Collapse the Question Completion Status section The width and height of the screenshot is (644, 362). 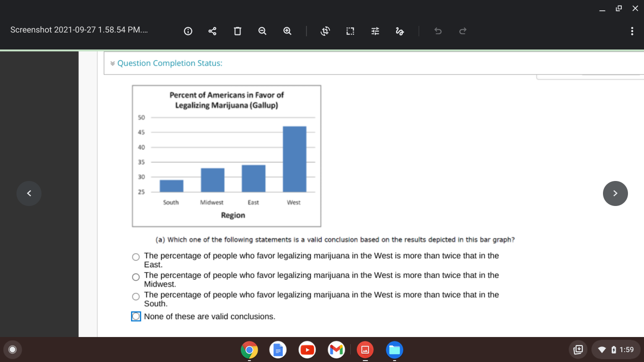pyautogui.click(x=112, y=63)
